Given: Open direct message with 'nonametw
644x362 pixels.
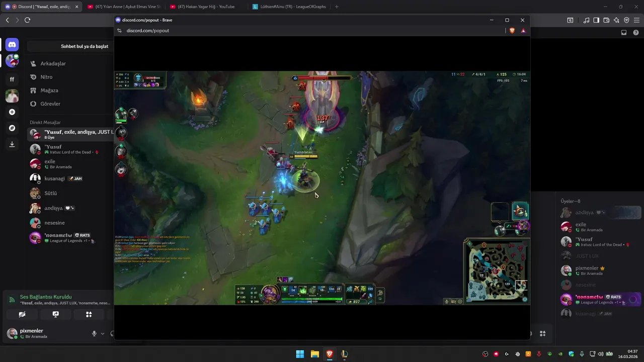Looking at the screenshot, I should (x=70, y=238).
